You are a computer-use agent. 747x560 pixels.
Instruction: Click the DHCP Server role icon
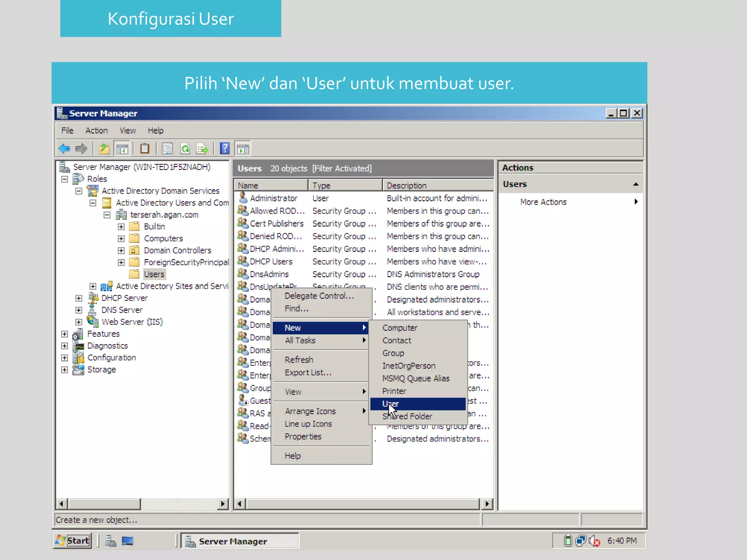pos(93,298)
